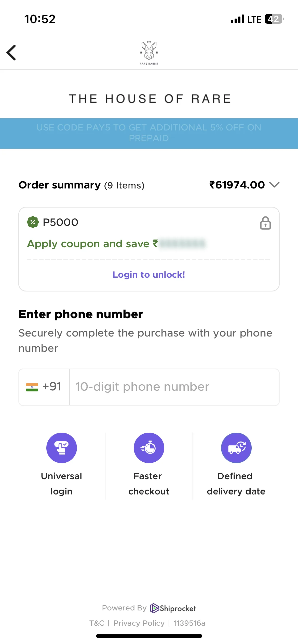Click the Shiprocket logo in footer

(x=173, y=608)
